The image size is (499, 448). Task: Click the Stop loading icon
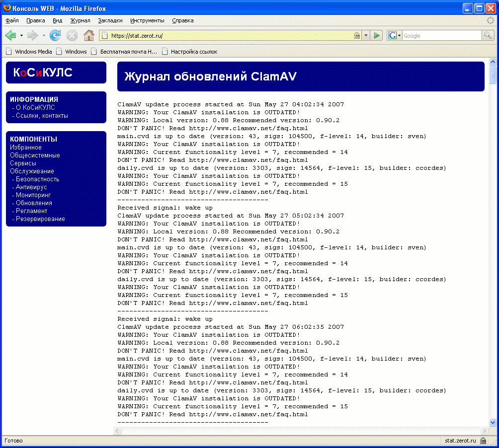tap(72, 35)
